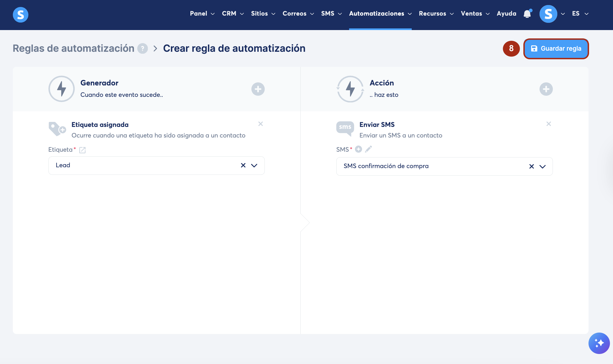Open the user avatar account menu
Image resolution: width=613 pixels, height=364 pixels.
(548, 14)
